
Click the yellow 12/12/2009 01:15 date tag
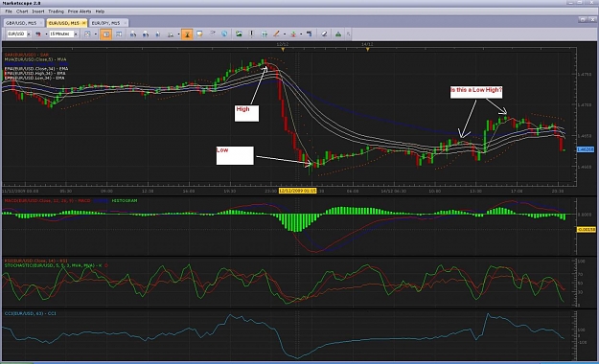click(x=298, y=191)
